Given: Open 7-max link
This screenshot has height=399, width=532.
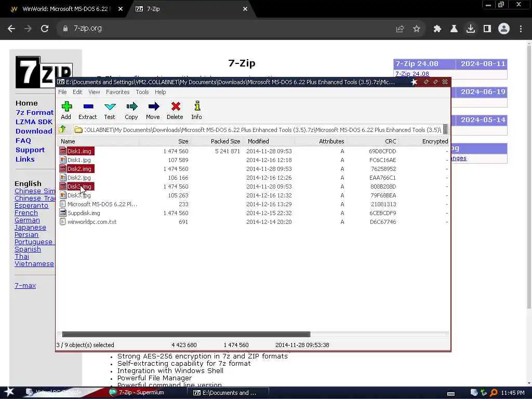Looking at the screenshot, I should pos(25,286).
